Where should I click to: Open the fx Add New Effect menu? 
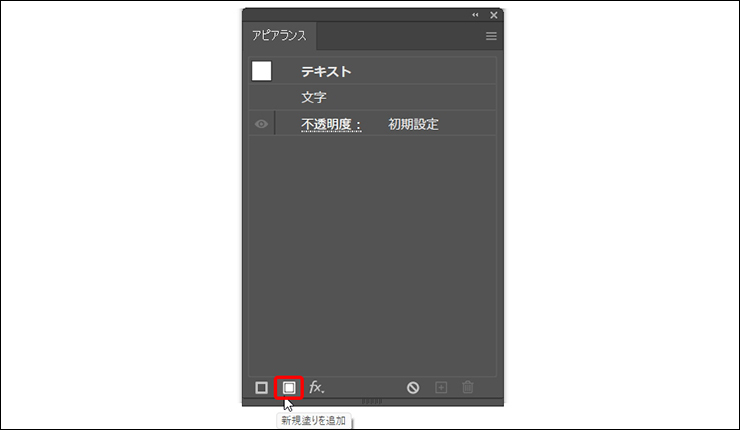[x=317, y=387]
